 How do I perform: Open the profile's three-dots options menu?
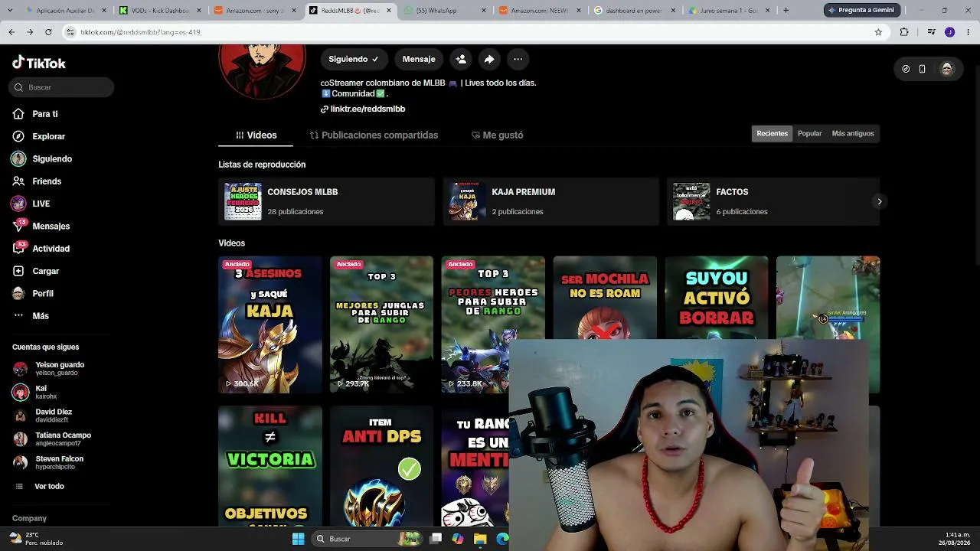(x=518, y=59)
